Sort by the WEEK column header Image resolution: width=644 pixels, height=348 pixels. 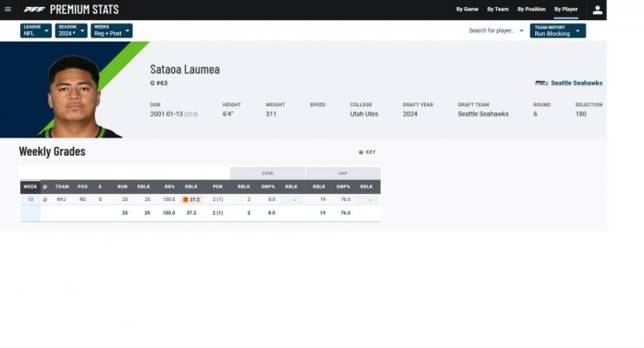coord(30,187)
